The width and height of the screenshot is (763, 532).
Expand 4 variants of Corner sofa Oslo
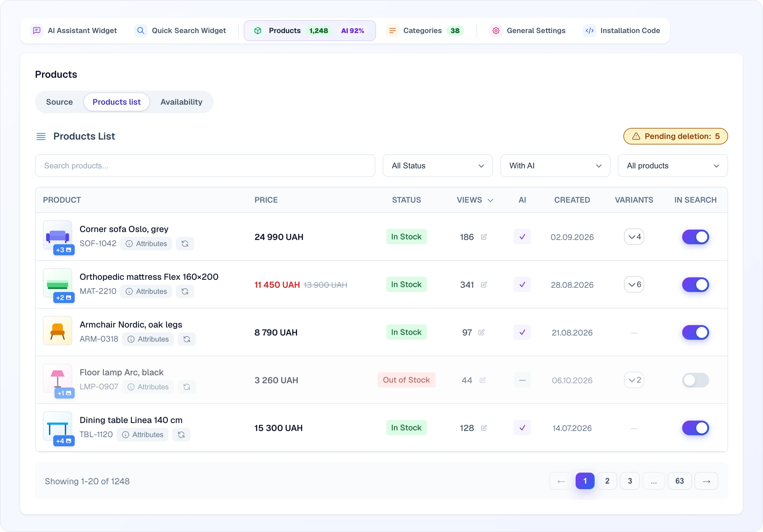click(x=634, y=237)
